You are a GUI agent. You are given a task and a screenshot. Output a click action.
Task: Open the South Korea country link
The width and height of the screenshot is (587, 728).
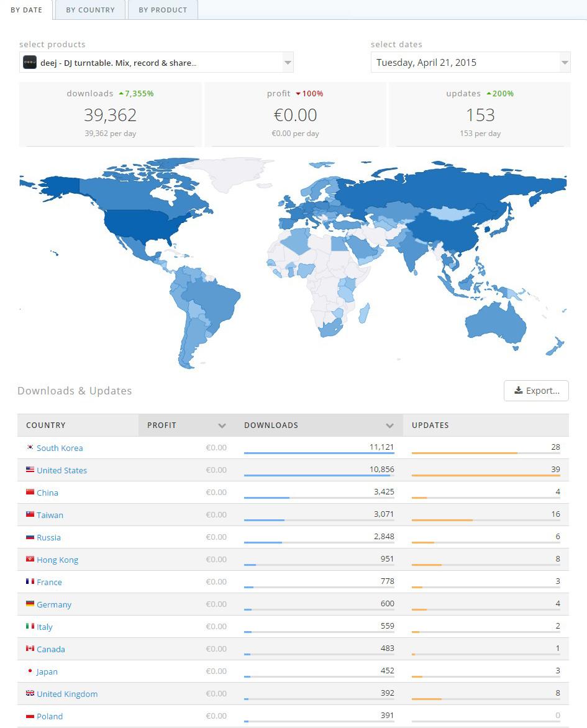click(60, 448)
